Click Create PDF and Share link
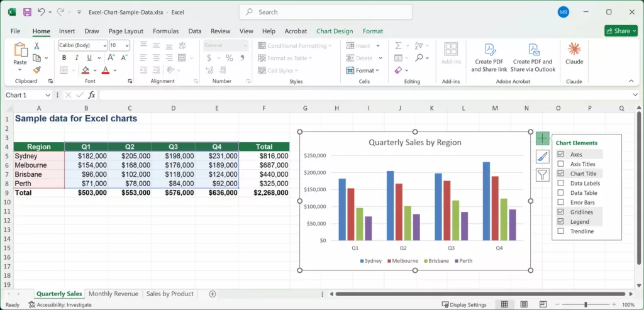 pyautogui.click(x=489, y=58)
